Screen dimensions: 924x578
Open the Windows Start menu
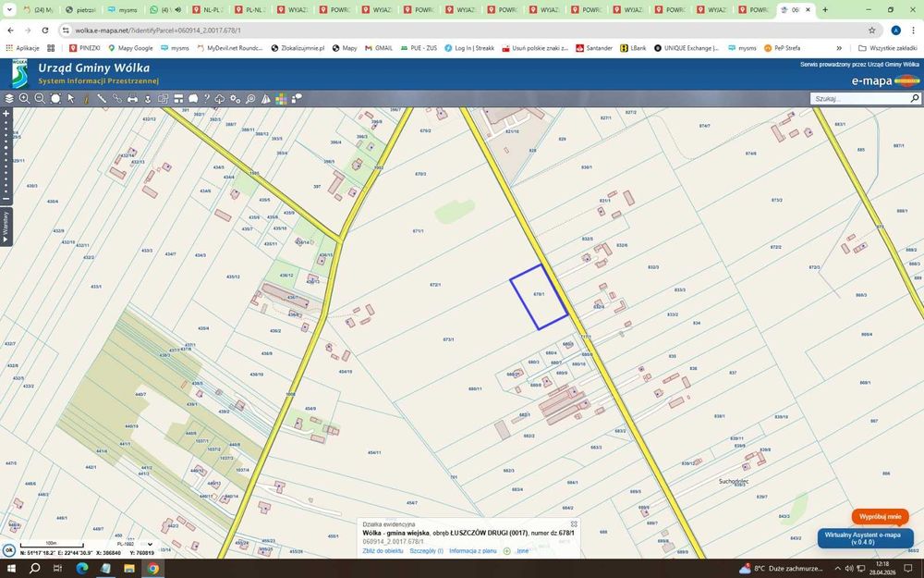[x=10, y=569]
